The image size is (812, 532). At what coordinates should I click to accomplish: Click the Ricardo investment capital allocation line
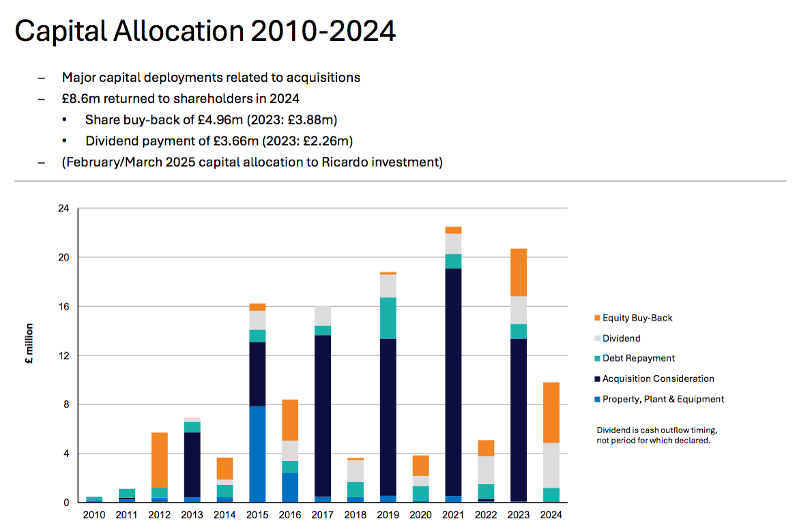tap(252, 162)
